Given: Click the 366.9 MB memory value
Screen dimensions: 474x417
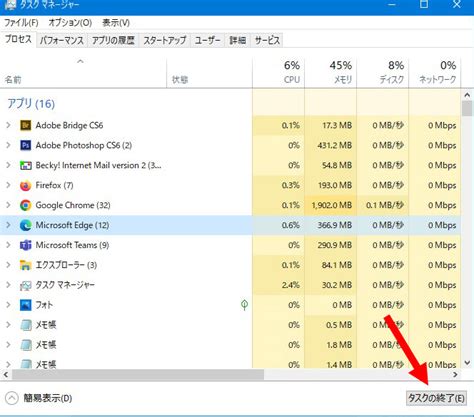Looking at the screenshot, I should pos(335,225).
